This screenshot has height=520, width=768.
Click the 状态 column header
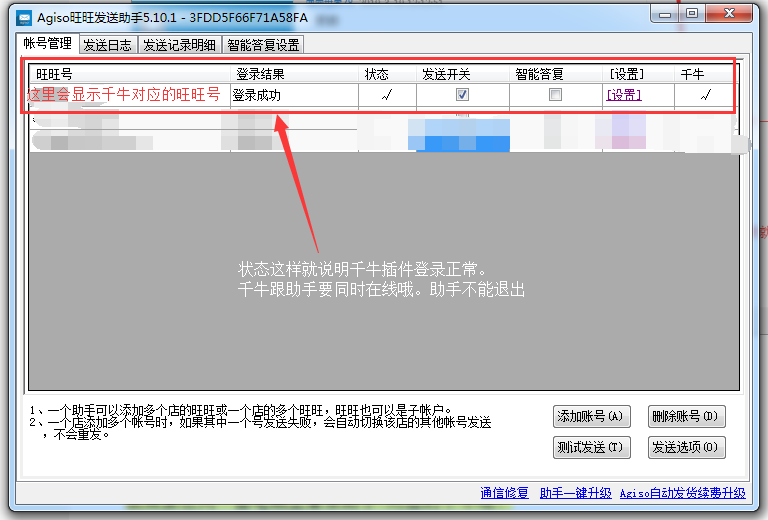click(387, 74)
